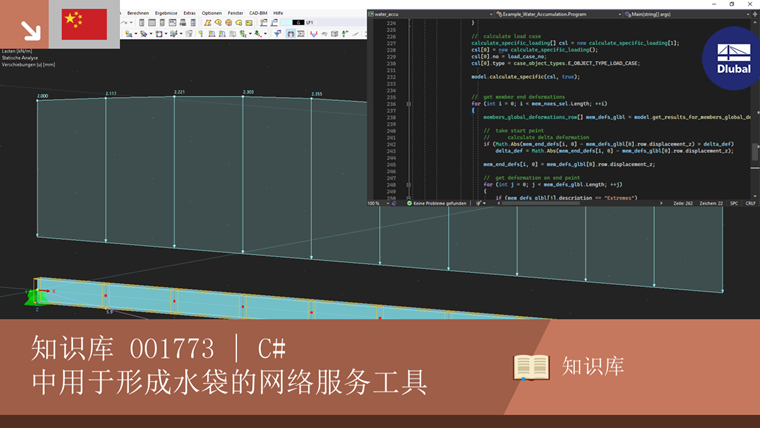The width and height of the screenshot is (760, 428).
Task: Click the gray cube view toolbar icon
Action: [x=334, y=34]
